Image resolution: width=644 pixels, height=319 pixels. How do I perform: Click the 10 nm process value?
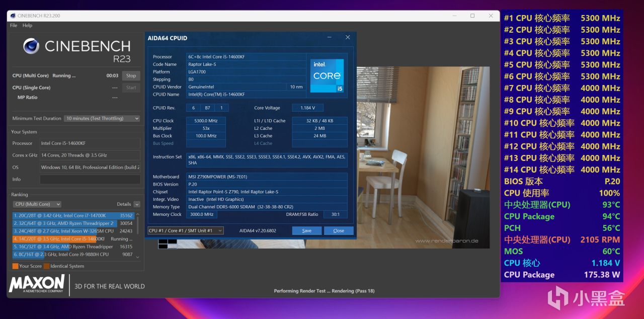tap(296, 87)
